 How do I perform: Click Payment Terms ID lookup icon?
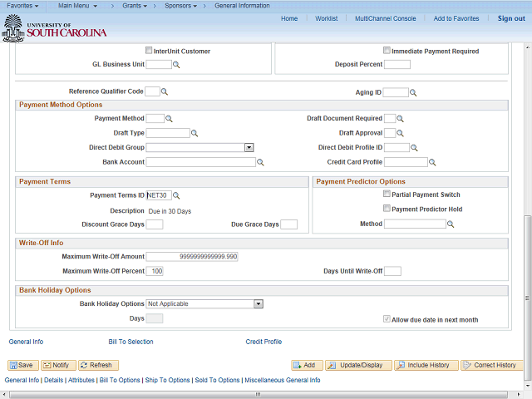176,195
